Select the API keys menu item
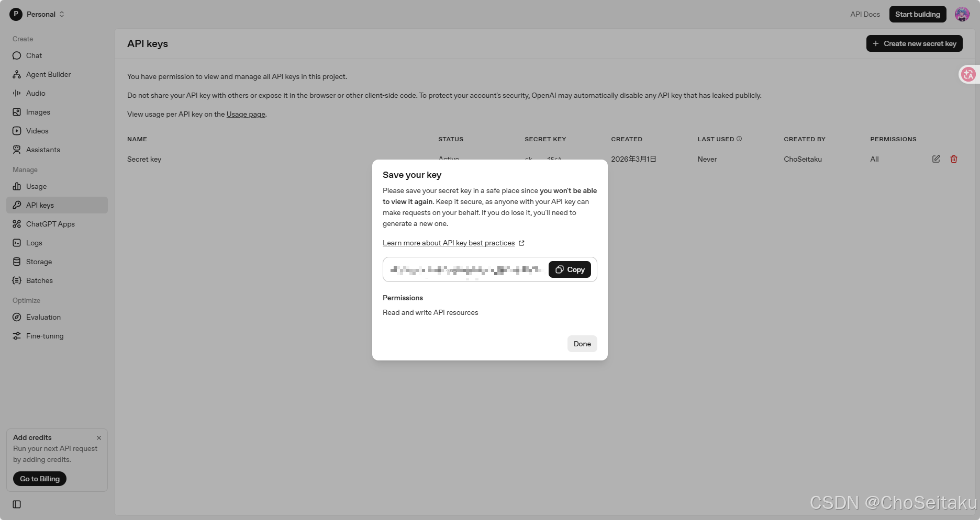 tap(57, 205)
